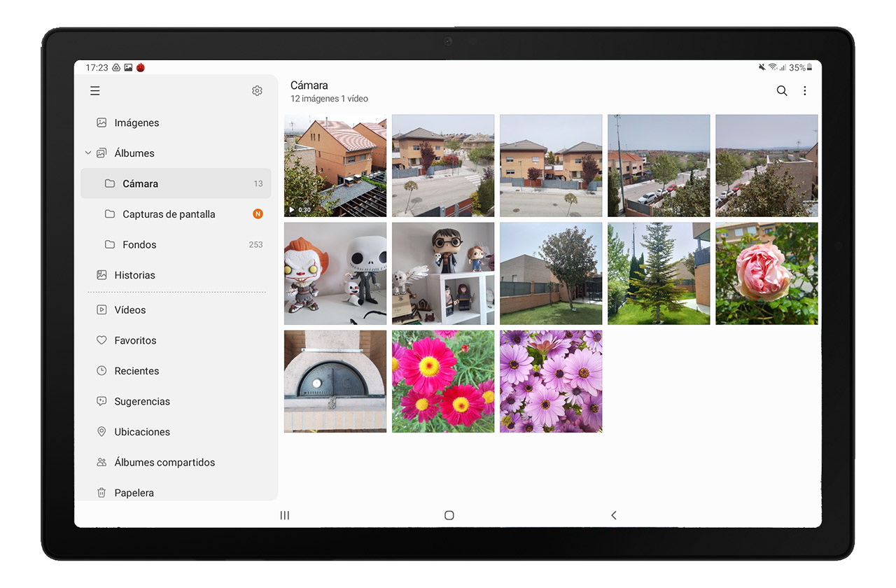The height and width of the screenshot is (588, 896).
Task: Click the Recientes clock icon
Action: click(101, 371)
